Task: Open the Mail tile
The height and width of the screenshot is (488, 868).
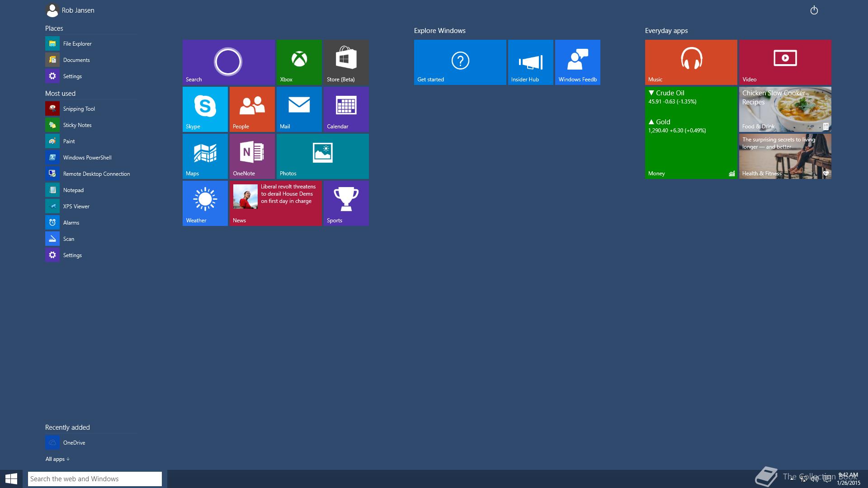Action: click(x=299, y=109)
